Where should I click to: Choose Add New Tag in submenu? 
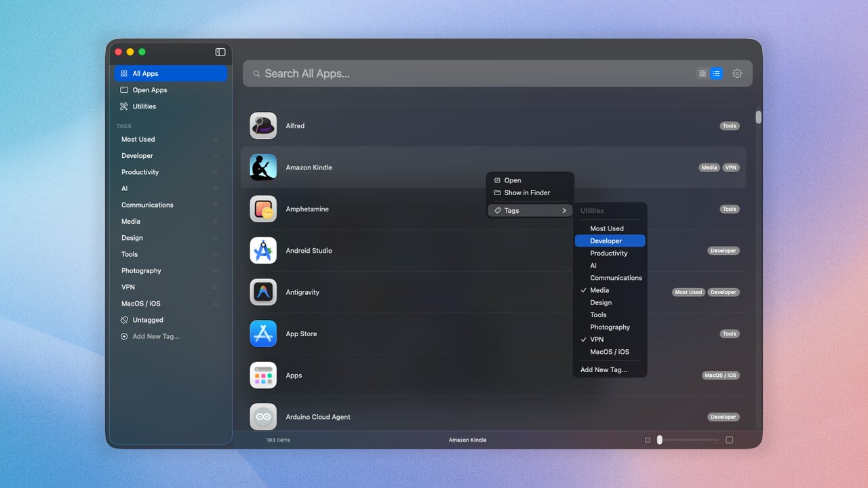click(610, 370)
